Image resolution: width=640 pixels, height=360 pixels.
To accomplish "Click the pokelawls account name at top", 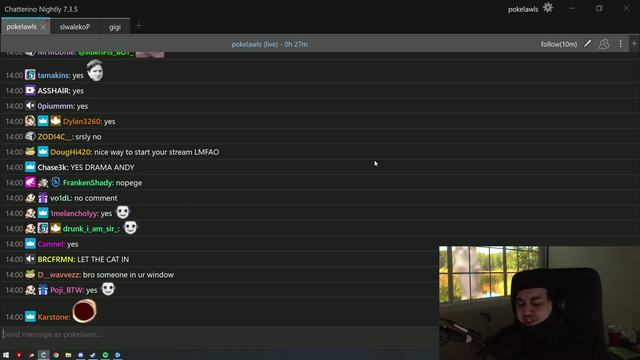I will 523,9.
